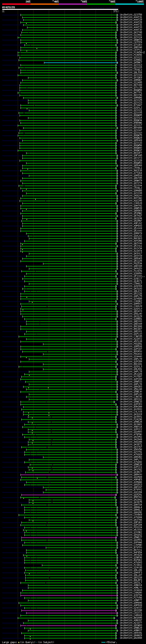Select the label UniRef100_O22485
The height and width of the screenshot is (644, 146).
(x=131, y=82)
